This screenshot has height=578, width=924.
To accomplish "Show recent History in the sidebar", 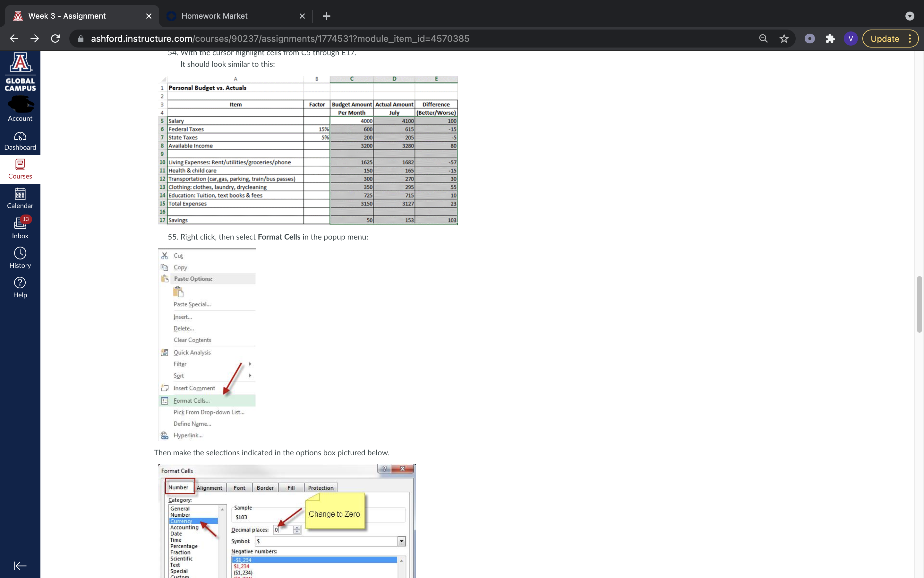I will tap(20, 258).
